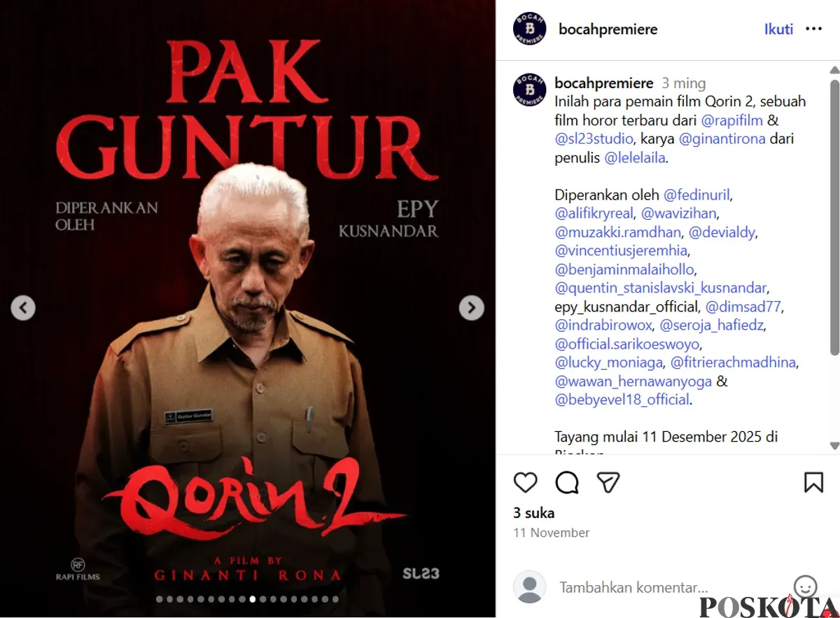Save post with the bookmark icon
The width and height of the screenshot is (840, 618).
pyautogui.click(x=813, y=482)
